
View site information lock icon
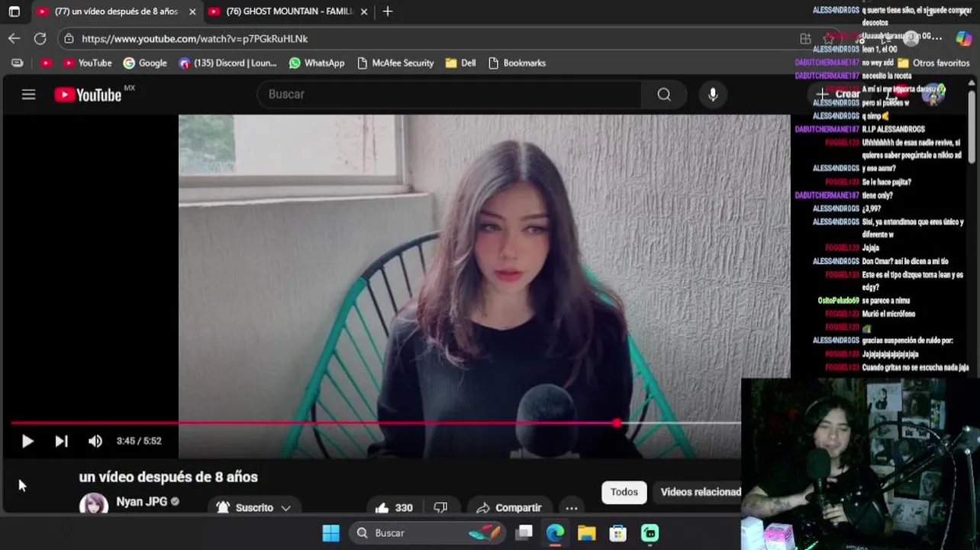pos(69,38)
